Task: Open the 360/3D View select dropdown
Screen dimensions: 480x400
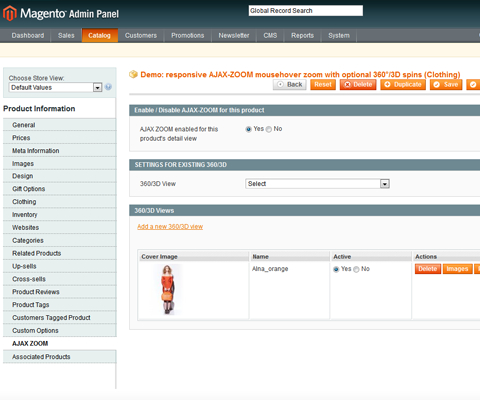Action: coord(317,184)
